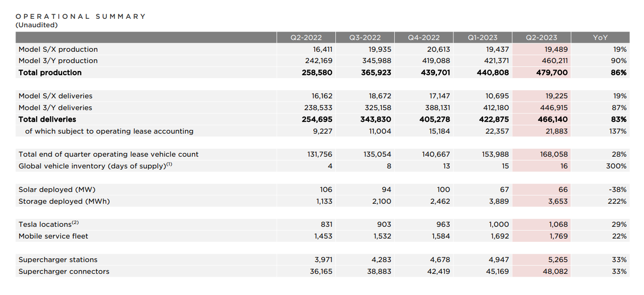Screen dimensions: 644x295
Task: Click the "Total production" row label
Action: [50, 72]
